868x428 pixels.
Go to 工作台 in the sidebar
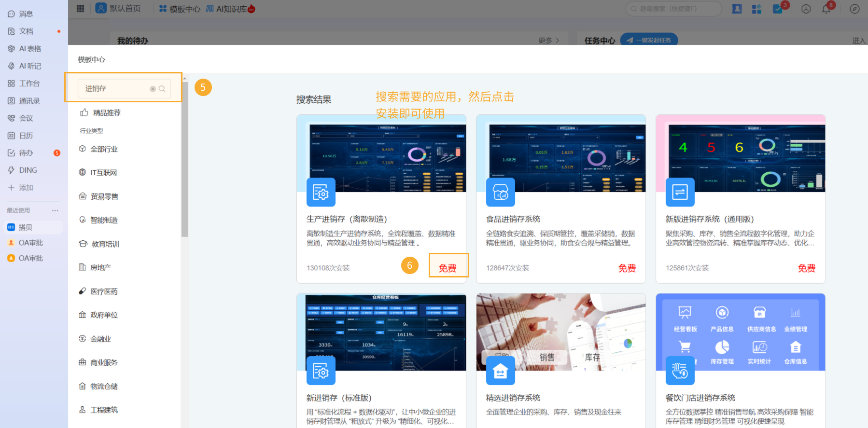[24, 83]
